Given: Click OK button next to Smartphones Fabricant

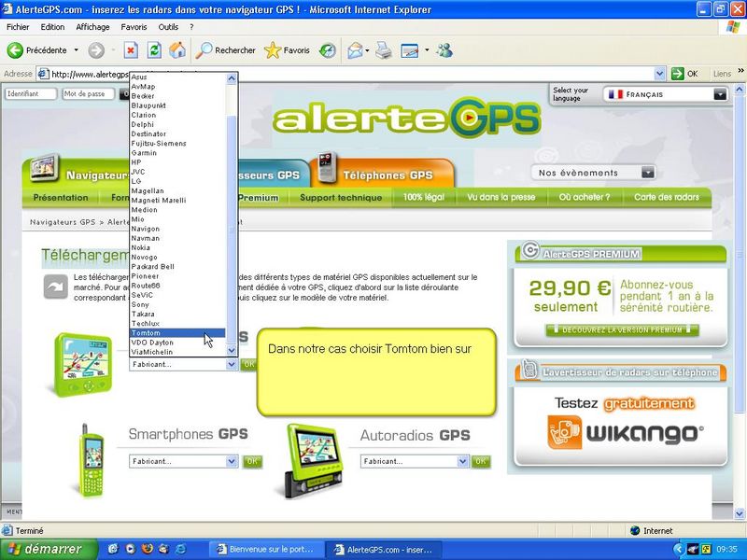Looking at the screenshot, I should (252, 461).
